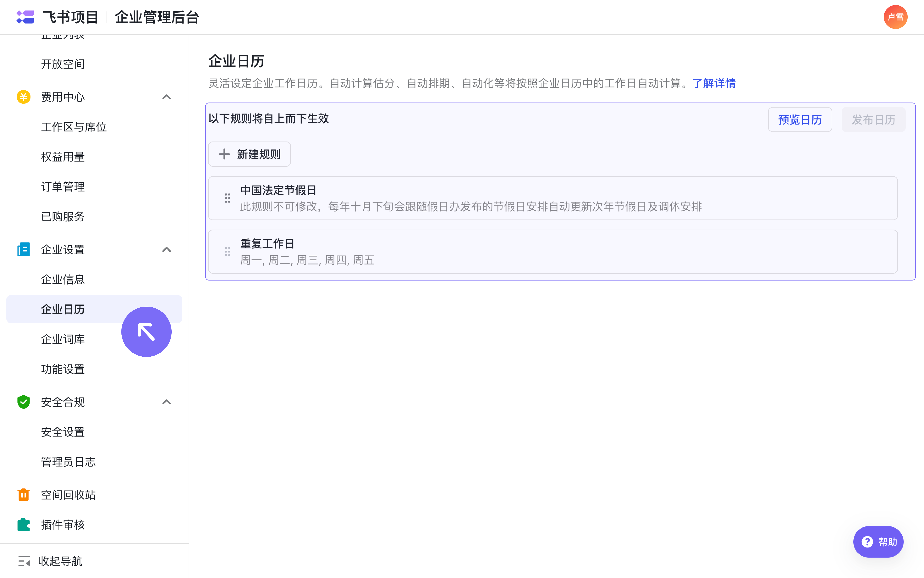924x578 pixels.
Task: Select the 重复工作日 rule card
Action: click(553, 252)
